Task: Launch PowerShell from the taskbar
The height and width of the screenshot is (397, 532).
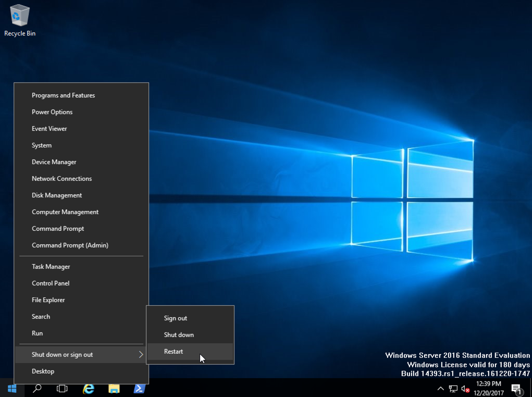Action: tap(139, 389)
